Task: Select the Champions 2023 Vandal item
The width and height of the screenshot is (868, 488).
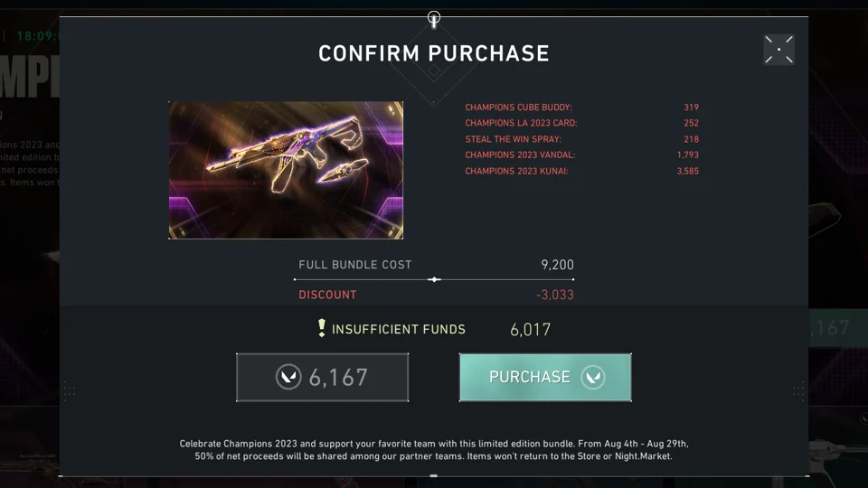Action: point(520,155)
